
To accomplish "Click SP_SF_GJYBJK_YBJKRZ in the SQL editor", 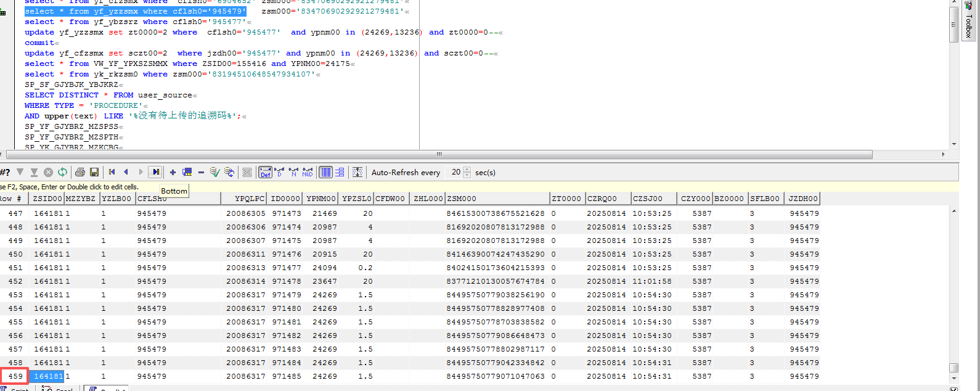I will (71, 84).
